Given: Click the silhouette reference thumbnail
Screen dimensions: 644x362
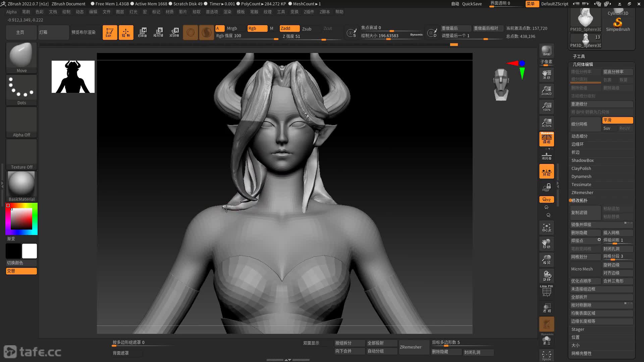Looking at the screenshot, I should [73, 77].
